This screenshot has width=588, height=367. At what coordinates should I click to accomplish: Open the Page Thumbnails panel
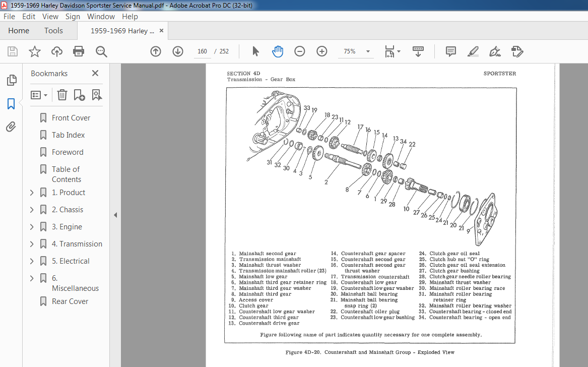tap(11, 80)
